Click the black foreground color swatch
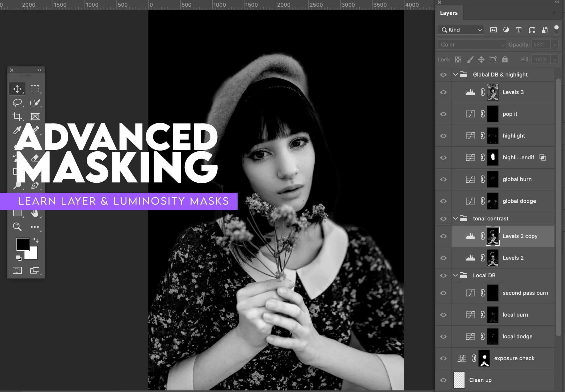Viewport: 565px width, 392px height. tap(23, 244)
